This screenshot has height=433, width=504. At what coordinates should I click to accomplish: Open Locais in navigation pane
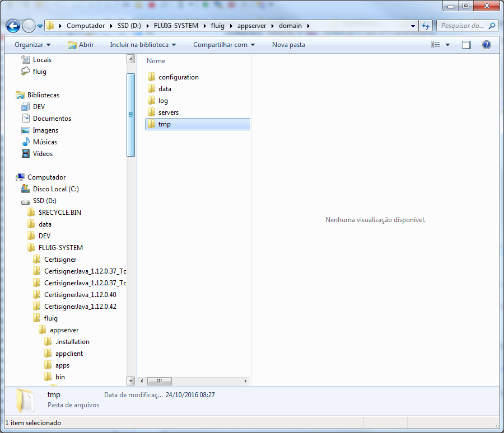tap(42, 60)
